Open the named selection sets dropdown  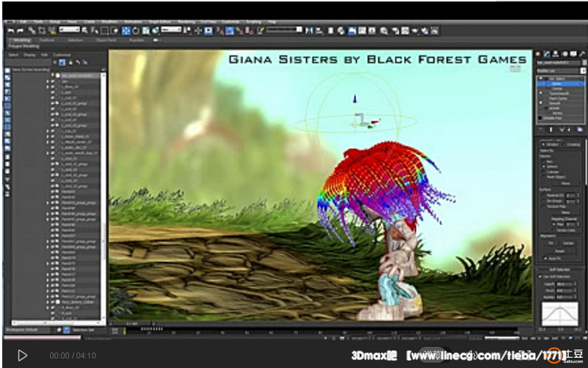284,30
